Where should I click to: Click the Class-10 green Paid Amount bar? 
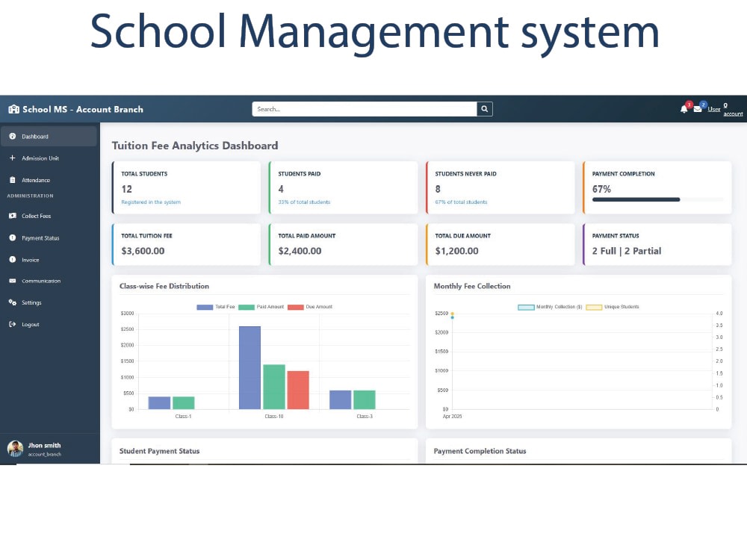274,387
